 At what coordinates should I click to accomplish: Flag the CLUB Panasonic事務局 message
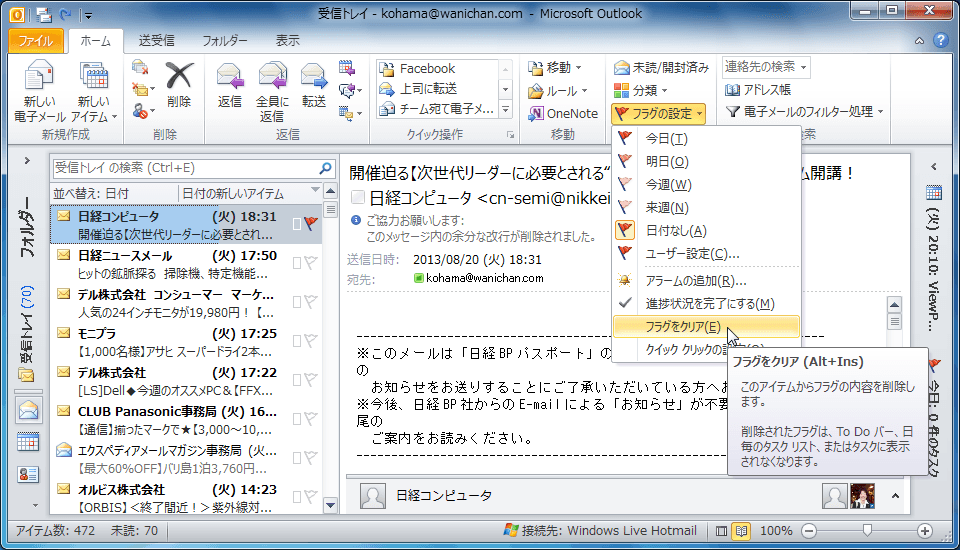pyautogui.click(x=311, y=418)
